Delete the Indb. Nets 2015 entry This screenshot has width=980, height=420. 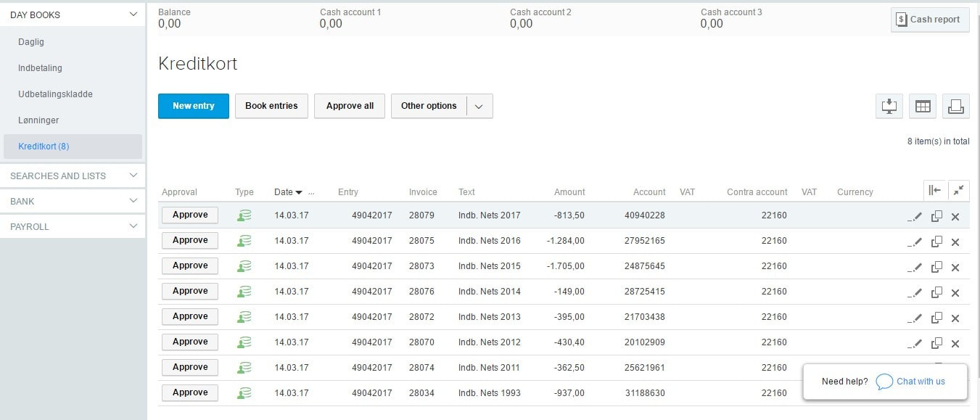click(x=955, y=268)
